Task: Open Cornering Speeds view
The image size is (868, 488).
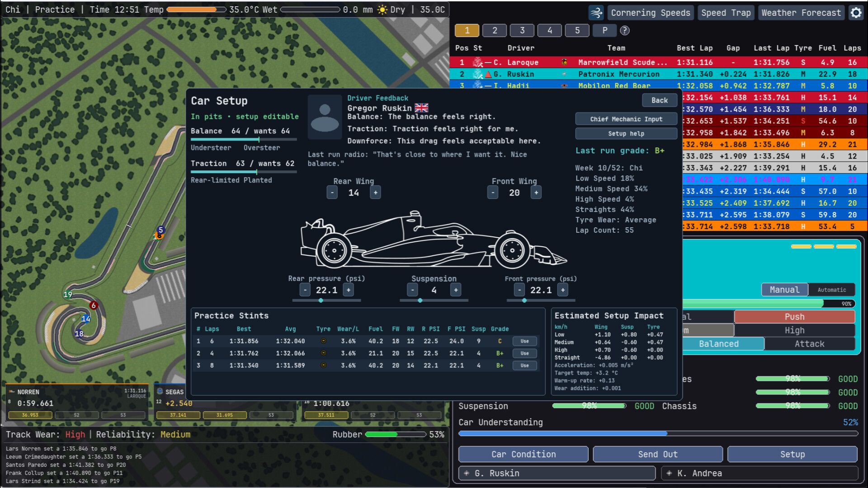Action: click(x=651, y=13)
